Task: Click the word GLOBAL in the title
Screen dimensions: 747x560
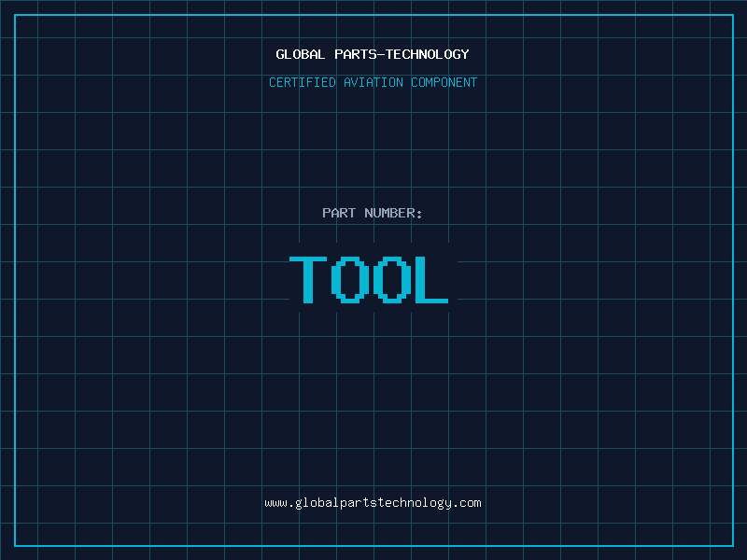Action: (x=301, y=55)
